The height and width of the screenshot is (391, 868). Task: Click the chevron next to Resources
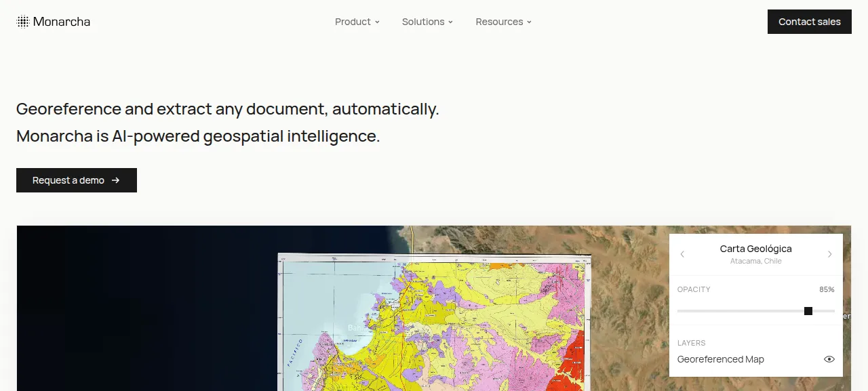point(529,22)
